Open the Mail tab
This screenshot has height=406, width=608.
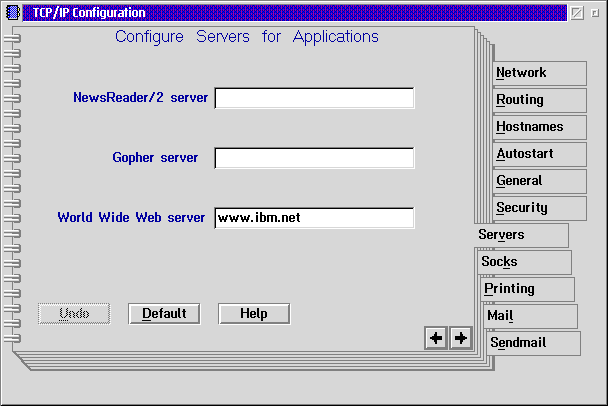[530, 316]
